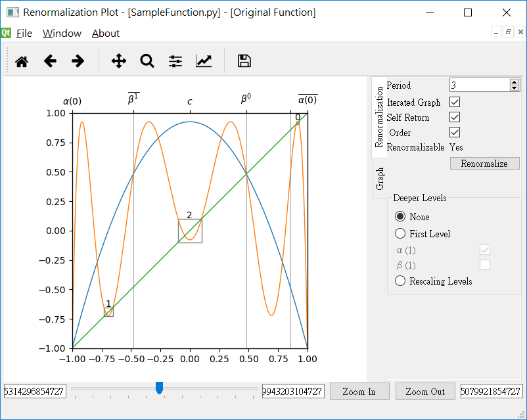Go back to previous plot view
Viewport: 527px width, 420px height.
[x=50, y=61]
